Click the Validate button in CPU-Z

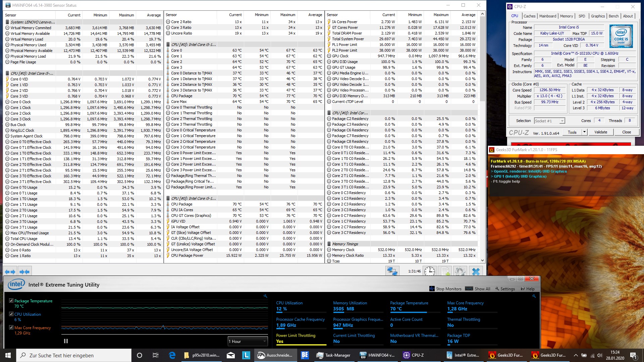(600, 132)
